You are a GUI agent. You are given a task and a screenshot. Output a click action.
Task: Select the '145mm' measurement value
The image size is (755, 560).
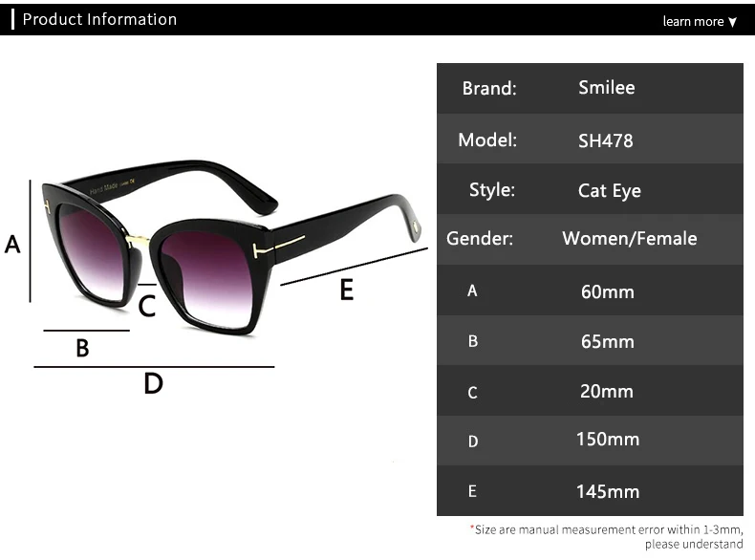[x=608, y=491]
